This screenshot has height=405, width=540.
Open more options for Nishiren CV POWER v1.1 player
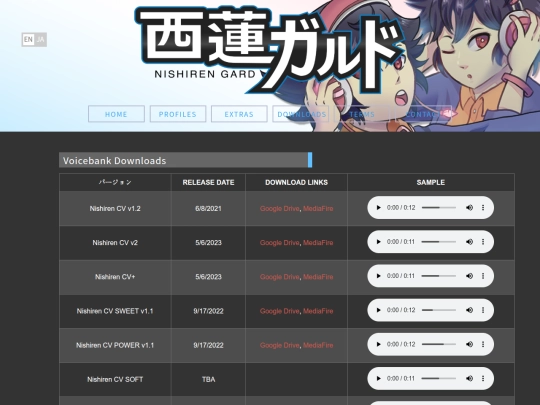pyautogui.click(x=483, y=344)
